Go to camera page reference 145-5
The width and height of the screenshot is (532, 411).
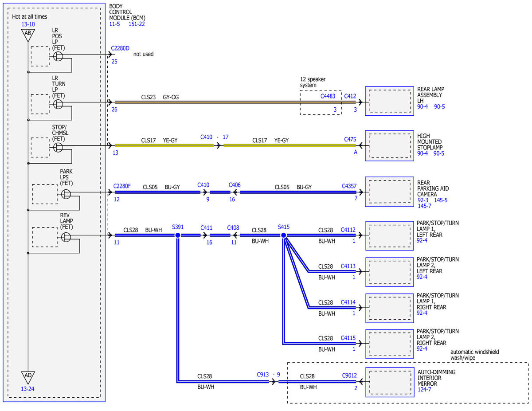tap(441, 200)
